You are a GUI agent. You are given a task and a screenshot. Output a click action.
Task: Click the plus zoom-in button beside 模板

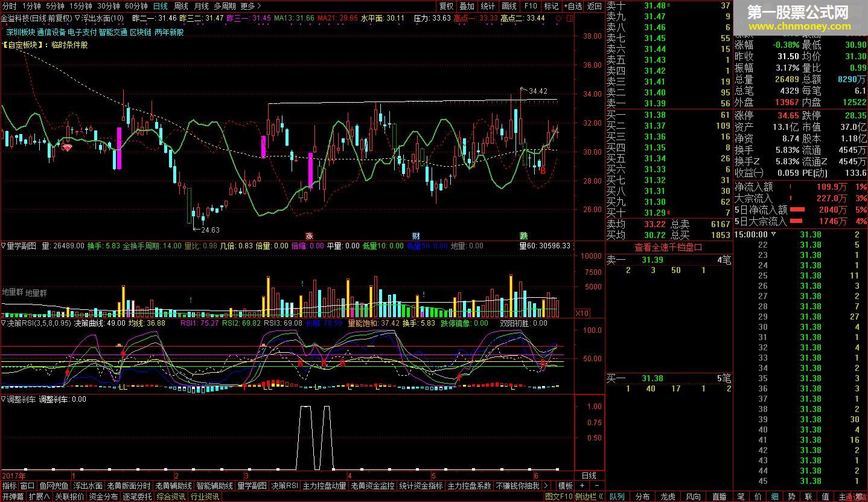click(582, 486)
